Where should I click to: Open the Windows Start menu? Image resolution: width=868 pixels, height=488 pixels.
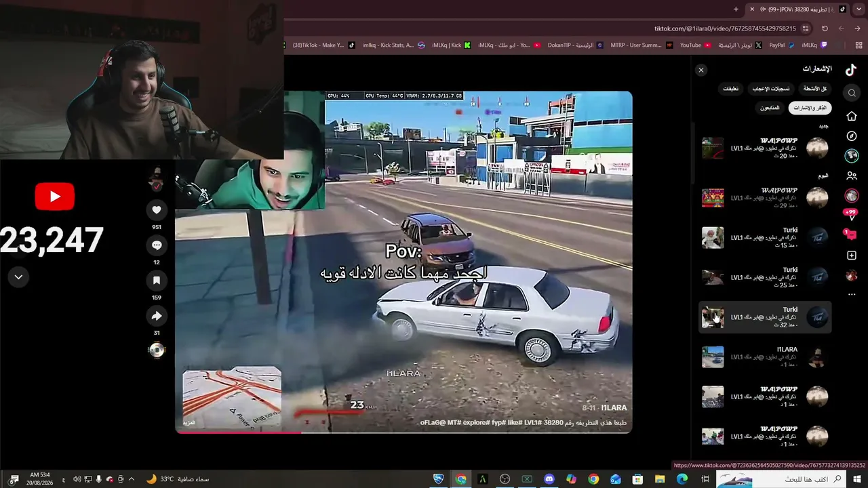pyautogui.click(x=857, y=479)
